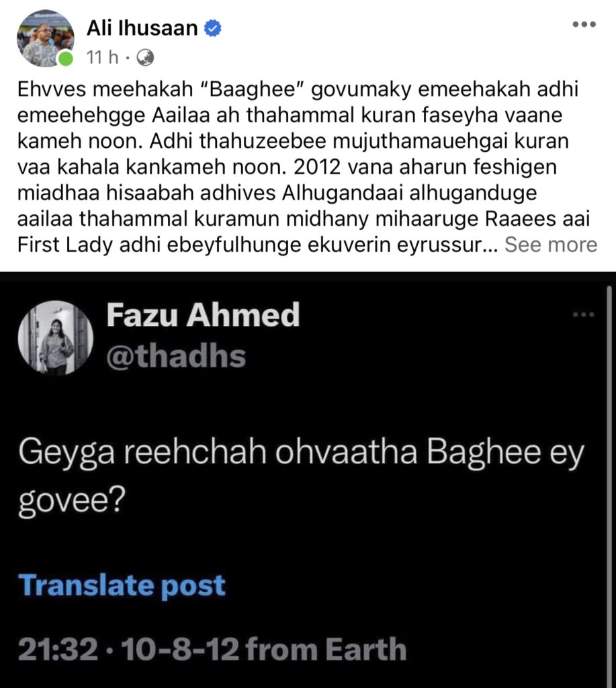616x688 pixels.
Task: Click the green online status dot
Action: tap(65, 59)
